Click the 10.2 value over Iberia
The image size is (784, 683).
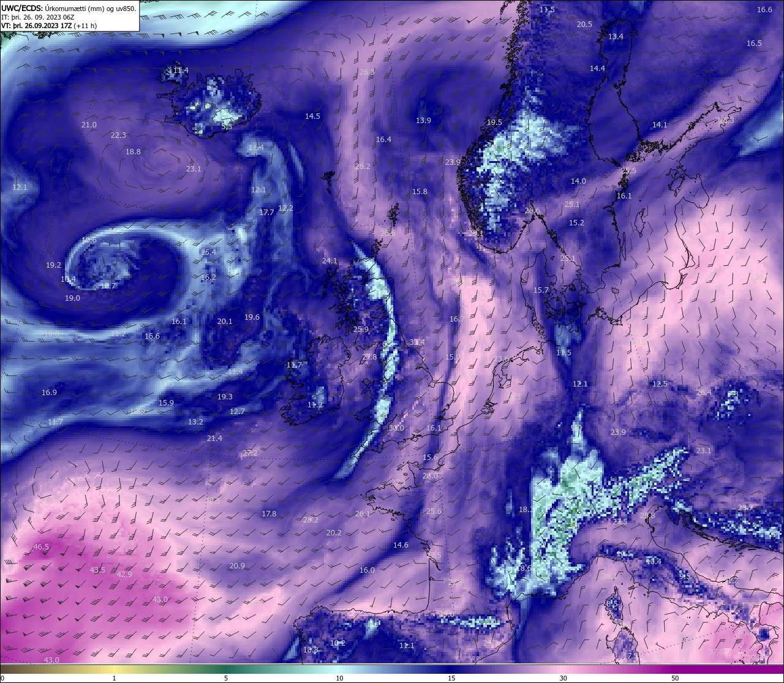[337, 643]
